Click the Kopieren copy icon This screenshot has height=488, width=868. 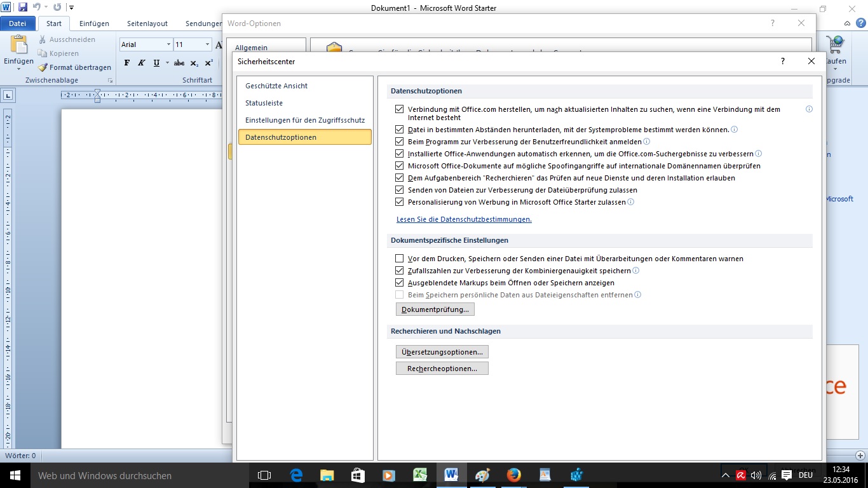click(x=43, y=53)
